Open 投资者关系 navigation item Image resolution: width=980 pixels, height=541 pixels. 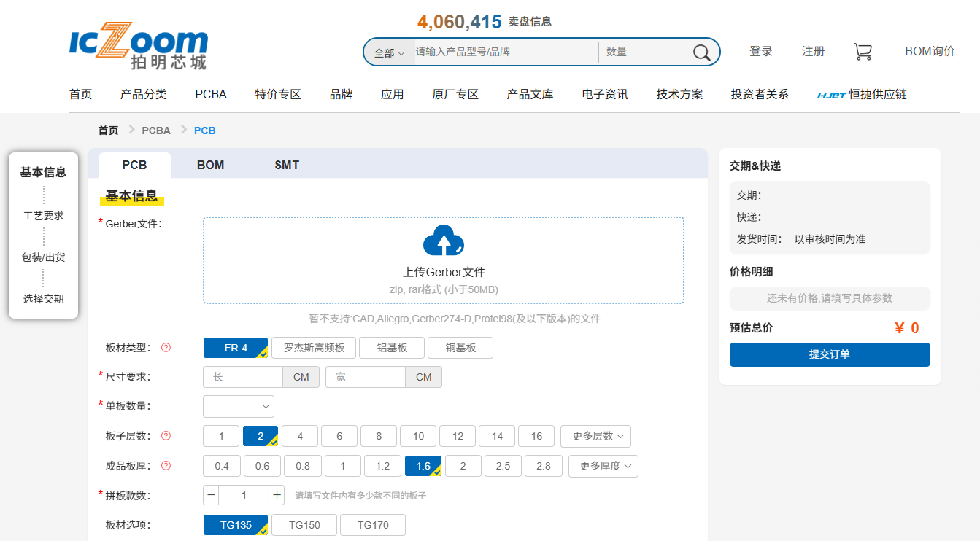(x=760, y=94)
